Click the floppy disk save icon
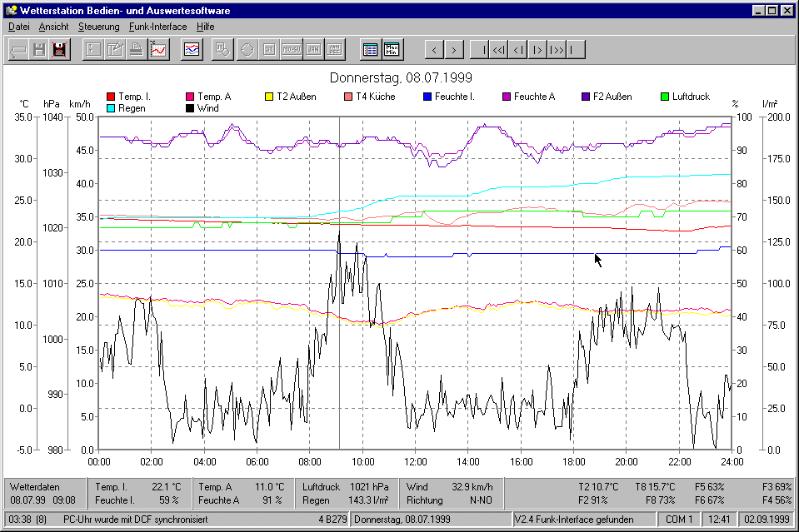 38,50
